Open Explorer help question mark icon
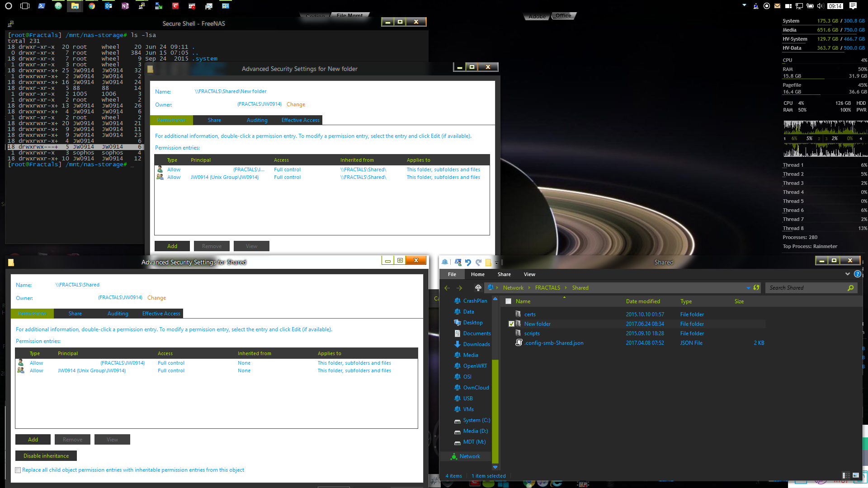The height and width of the screenshot is (488, 868). coord(857,274)
